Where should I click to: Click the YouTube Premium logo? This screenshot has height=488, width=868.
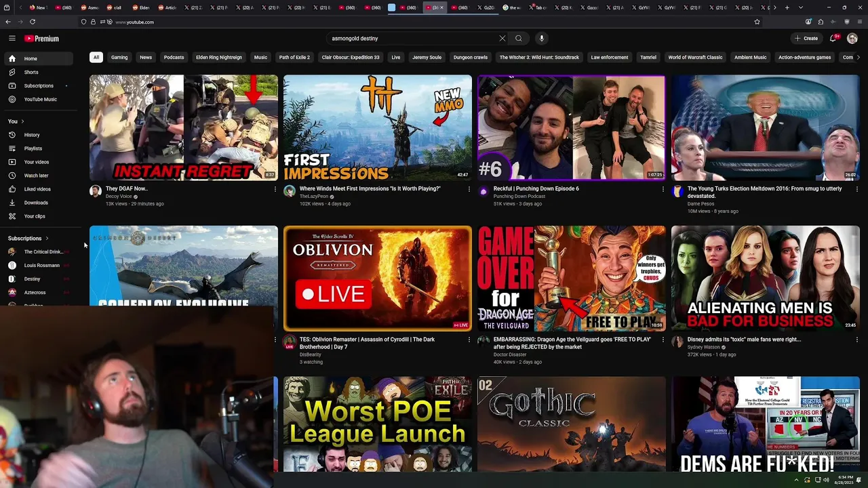(41, 39)
